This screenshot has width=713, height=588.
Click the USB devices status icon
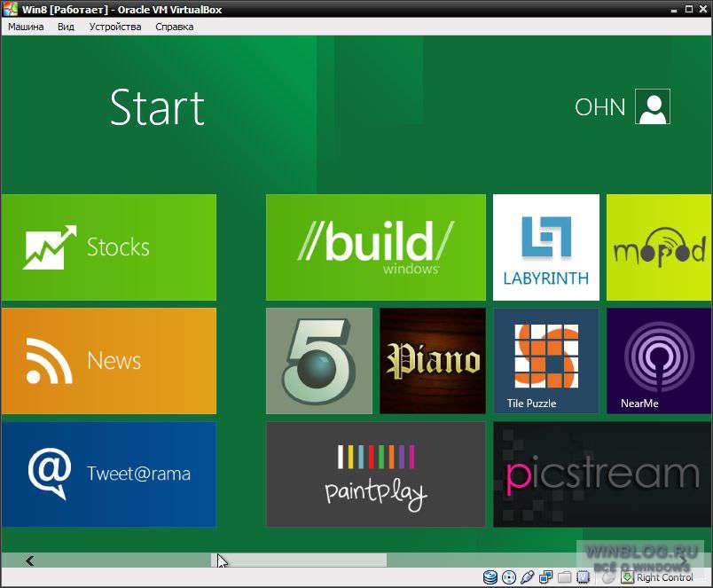point(527,577)
